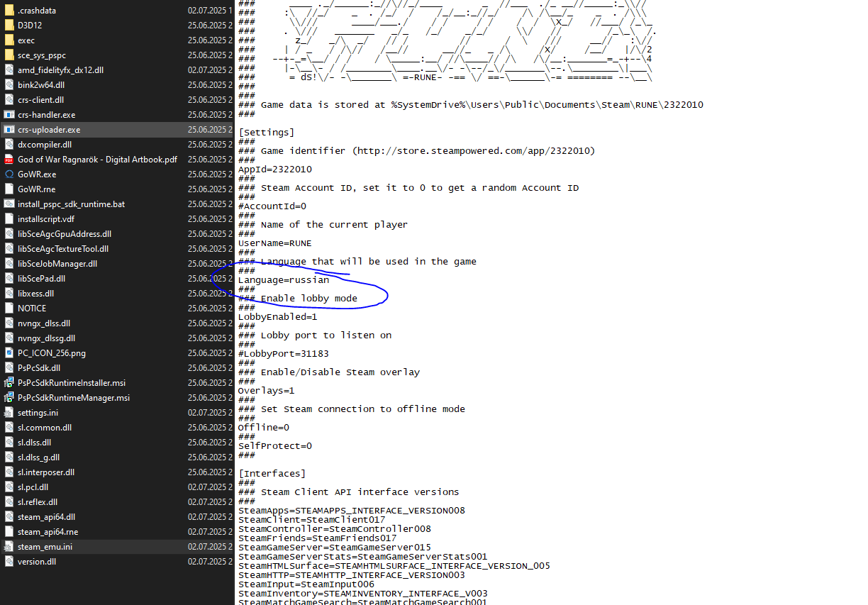Viewport: 868px width, 605px height.
Task: Click the PsPcSdkRuntimeInstaller.msi installer icon
Action: [x=9, y=383]
